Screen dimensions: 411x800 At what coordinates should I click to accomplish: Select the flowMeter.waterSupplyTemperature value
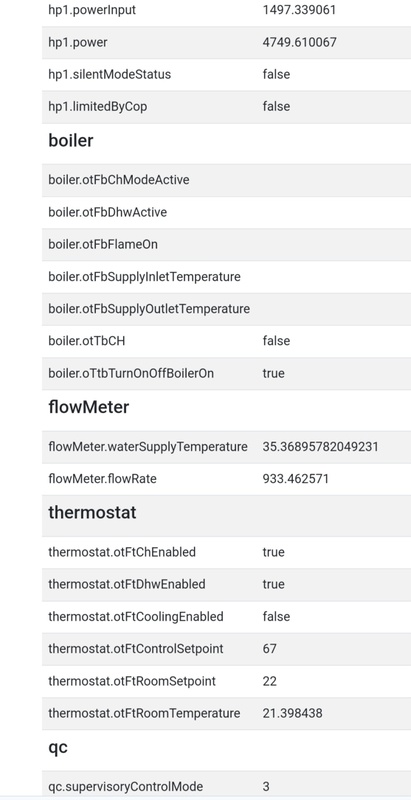[320, 447]
